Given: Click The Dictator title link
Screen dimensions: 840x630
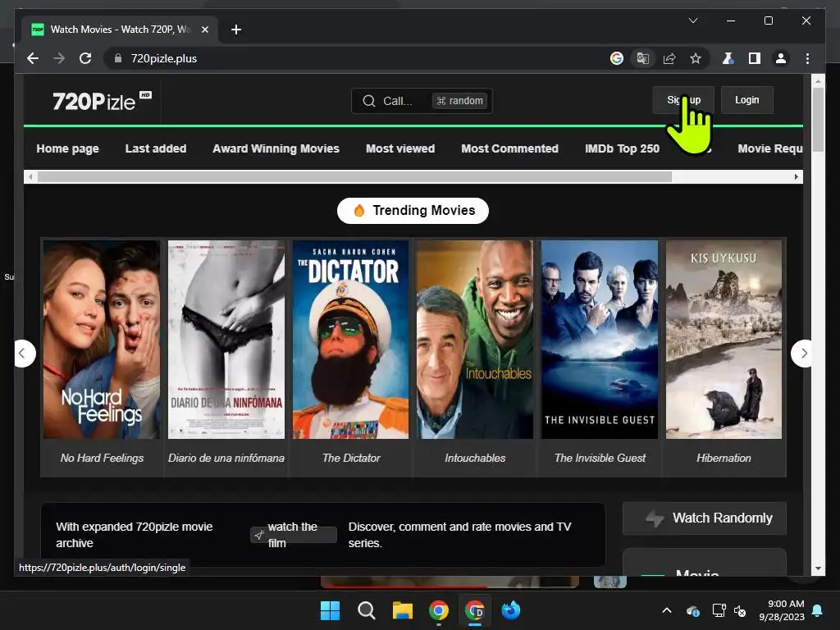Looking at the screenshot, I should click(351, 458).
